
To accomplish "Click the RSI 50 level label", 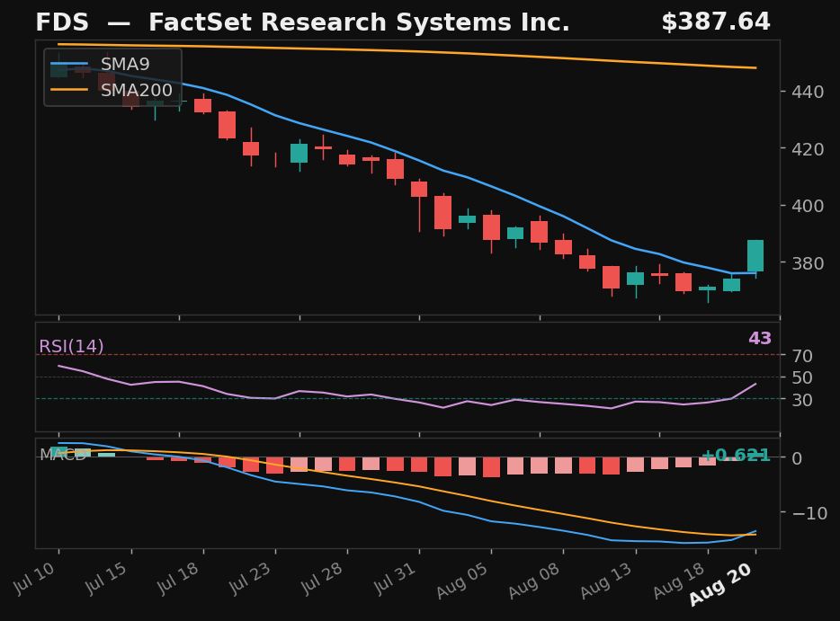I will [x=802, y=377].
